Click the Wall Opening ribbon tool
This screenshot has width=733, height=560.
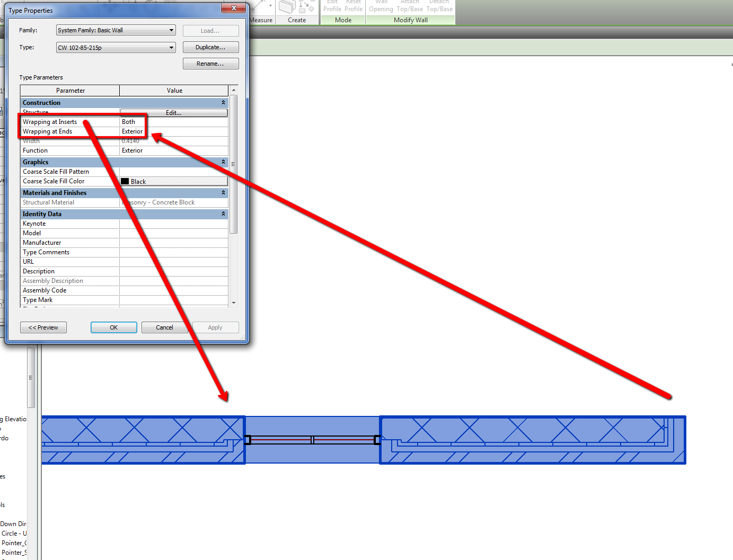[381, 6]
